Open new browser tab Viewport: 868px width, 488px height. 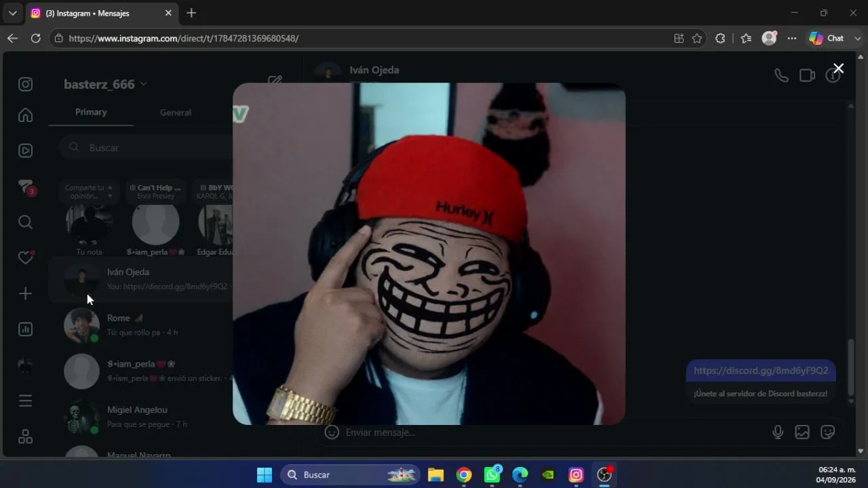tap(191, 13)
